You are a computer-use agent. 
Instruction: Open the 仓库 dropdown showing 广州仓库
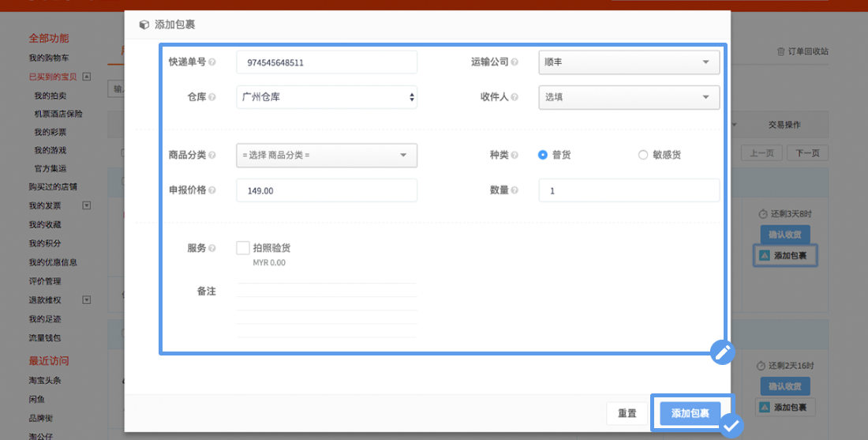coord(326,97)
